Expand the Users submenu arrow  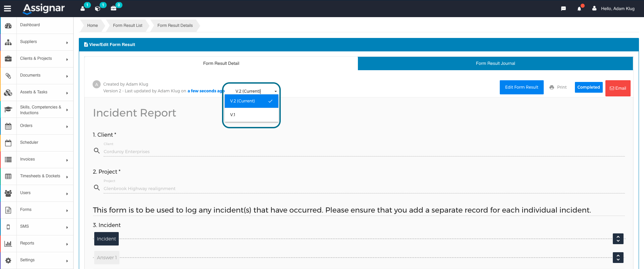point(67,194)
